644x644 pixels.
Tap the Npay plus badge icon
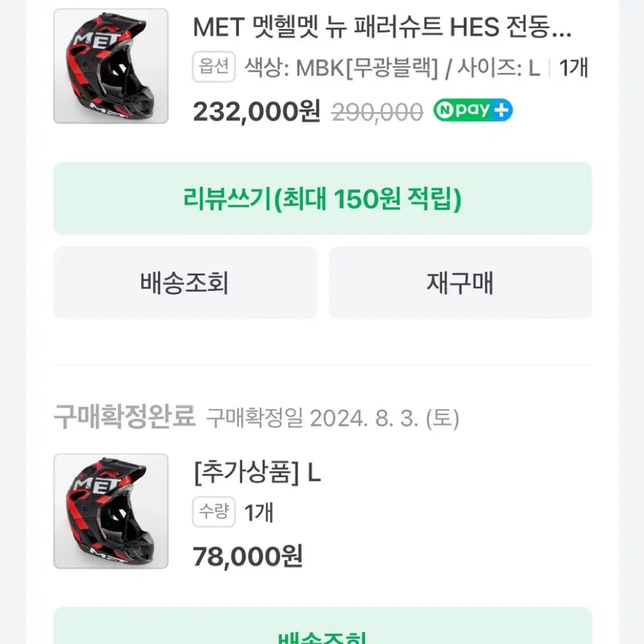(472, 110)
